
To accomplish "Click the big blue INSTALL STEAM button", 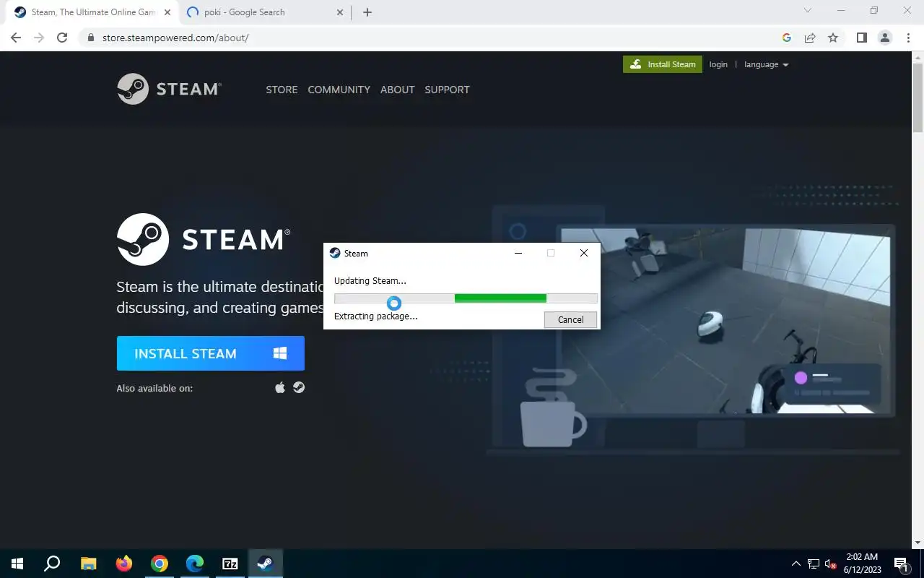I will [211, 353].
